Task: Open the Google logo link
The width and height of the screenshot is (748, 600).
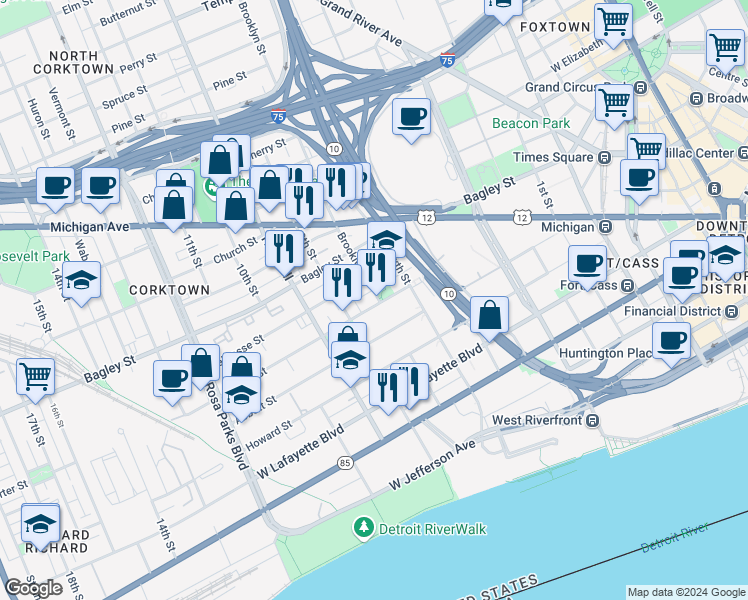Action: (x=34, y=588)
